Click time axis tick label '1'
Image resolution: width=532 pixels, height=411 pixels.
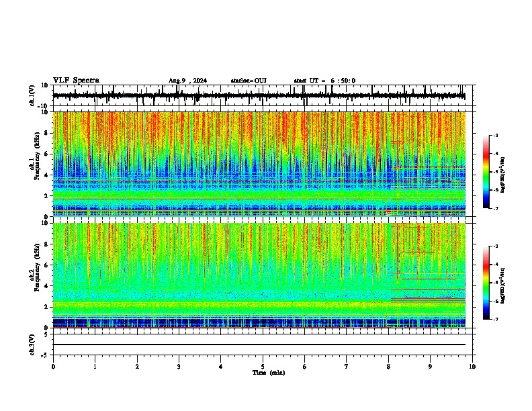pos(95,367)
